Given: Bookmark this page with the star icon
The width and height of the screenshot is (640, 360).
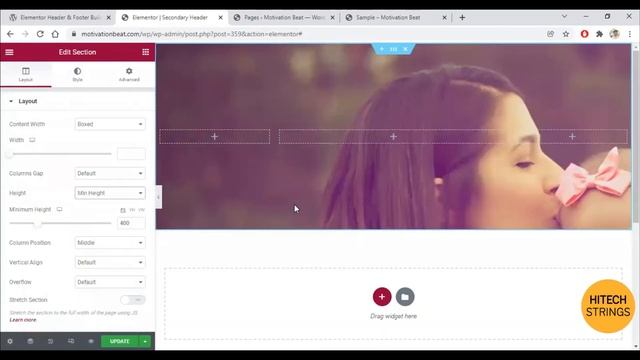Looking at the screenshot, I should (566, 34).
